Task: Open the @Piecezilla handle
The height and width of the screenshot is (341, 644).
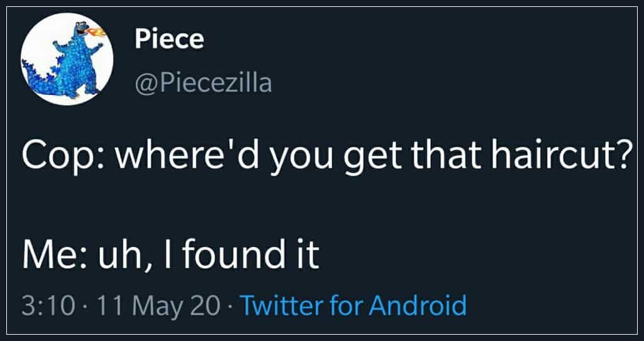Action: point(203,82)
